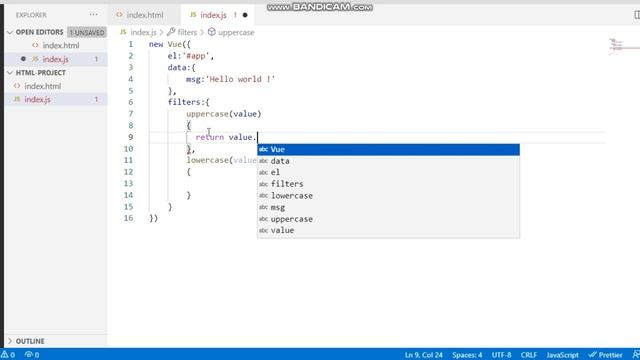
Task: Select index.js in HTML-PROJECT folder
Action: pyautogui.click(x=37, y=99)
